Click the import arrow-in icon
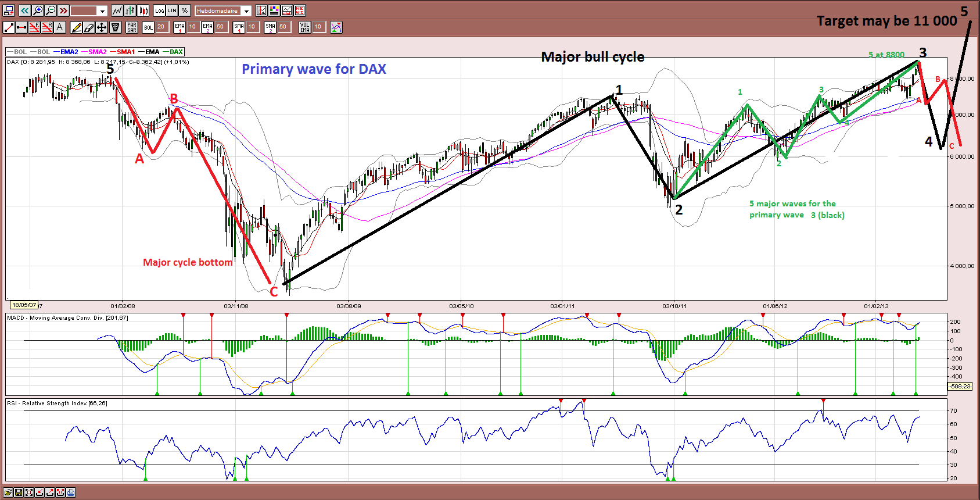This screenshot has height=500, width=980. point(40,492)
